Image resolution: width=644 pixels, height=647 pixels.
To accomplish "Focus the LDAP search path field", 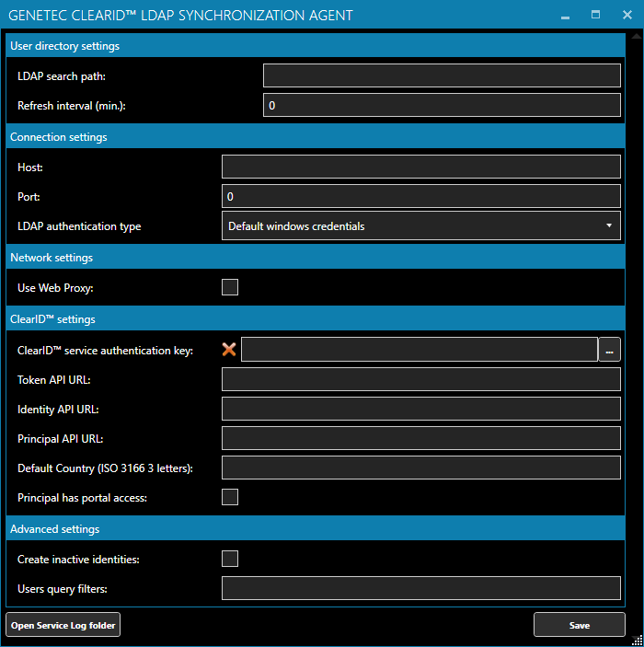I will pyautogui.click(x=442, y=75).
